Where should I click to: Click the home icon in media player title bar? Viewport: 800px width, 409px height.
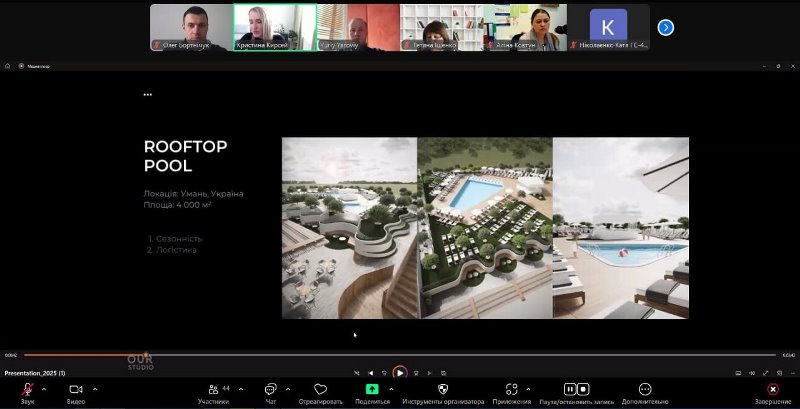pos(8,66)
